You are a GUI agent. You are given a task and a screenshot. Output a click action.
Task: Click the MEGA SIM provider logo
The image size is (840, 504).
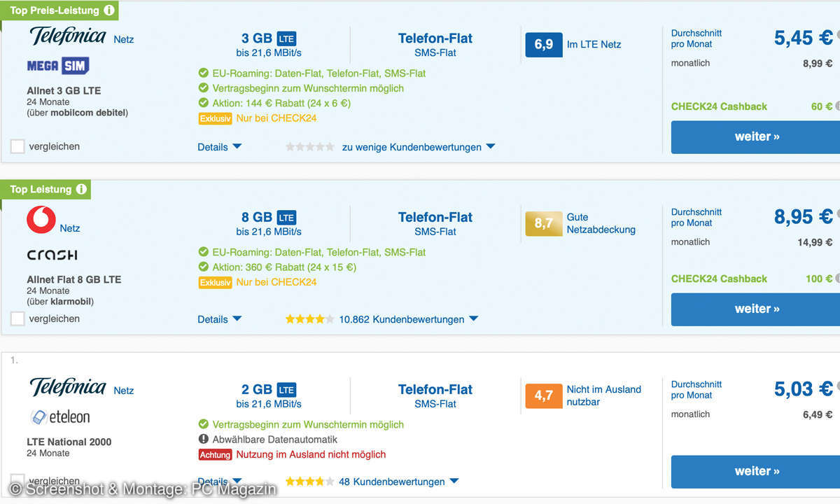point(58,66)
